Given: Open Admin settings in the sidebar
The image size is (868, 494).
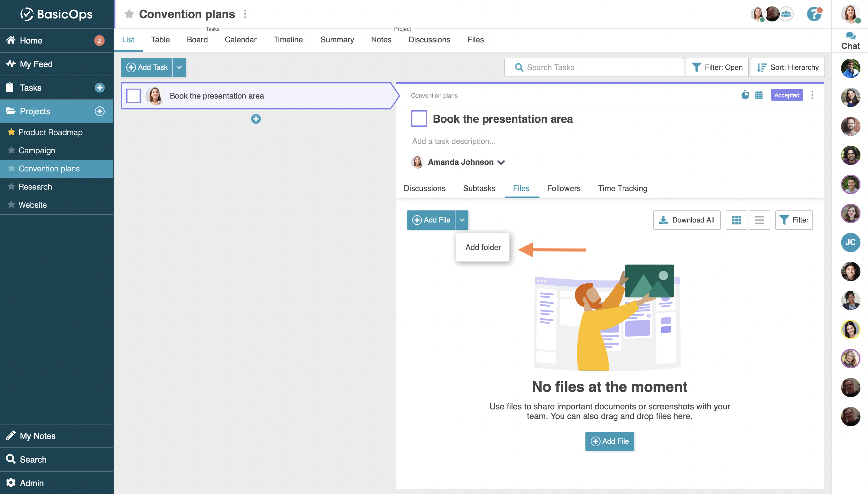Looking at the screenshot, I should point(57,483).
